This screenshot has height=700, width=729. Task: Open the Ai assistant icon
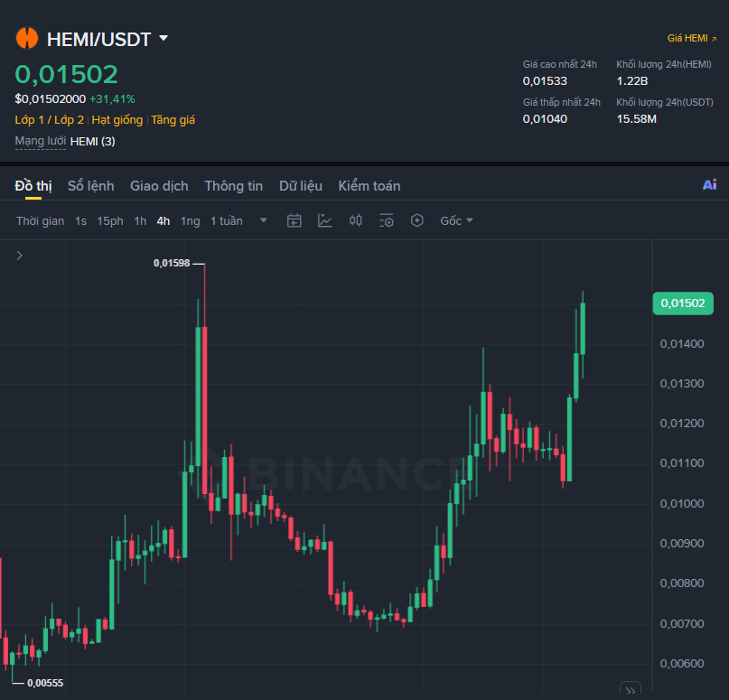(x=709, y=185)
